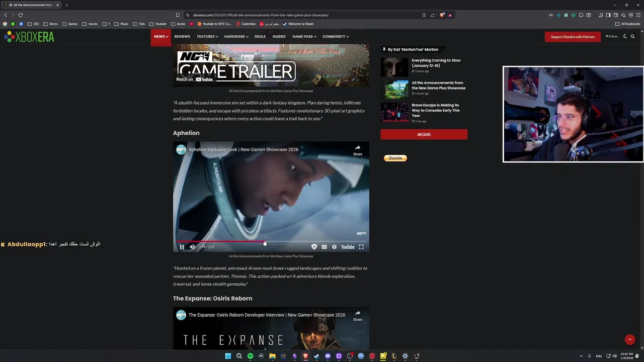Expand the Game Pass dropdown
The height and width of the screenshot is (362, 644).
pos(304,37)
